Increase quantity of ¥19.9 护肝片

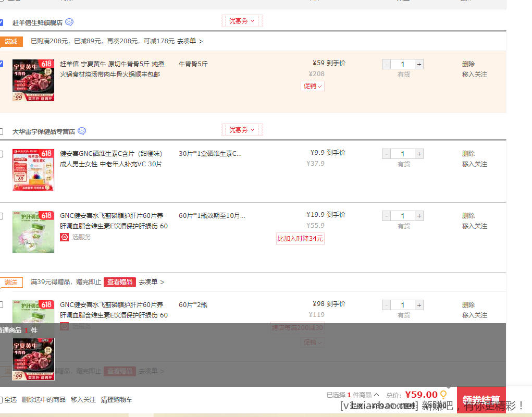tap(419, 216)
